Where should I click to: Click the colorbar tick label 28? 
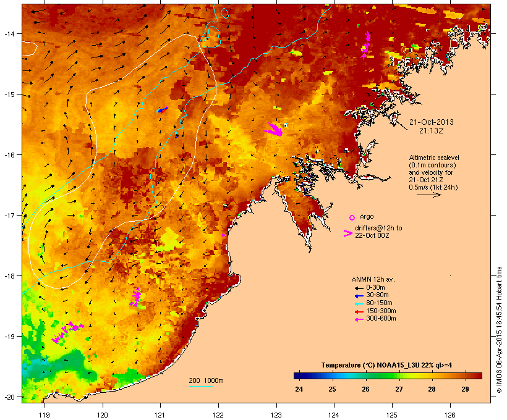tap(432, 389)
